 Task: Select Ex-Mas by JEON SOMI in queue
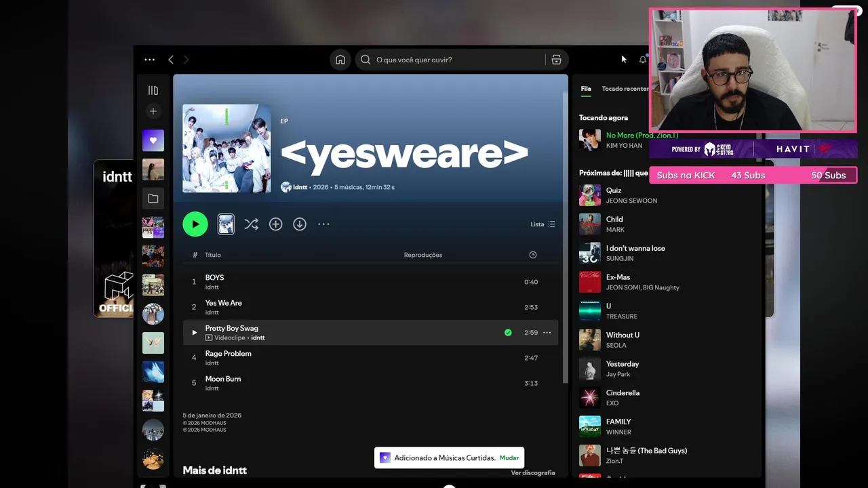click(668, 282)
